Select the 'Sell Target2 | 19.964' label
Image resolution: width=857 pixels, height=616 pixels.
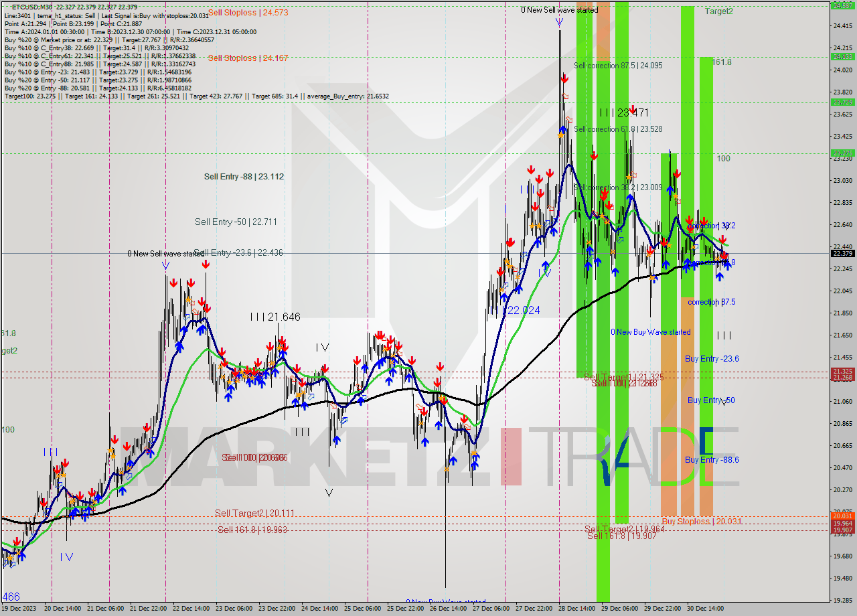(625, 529)
